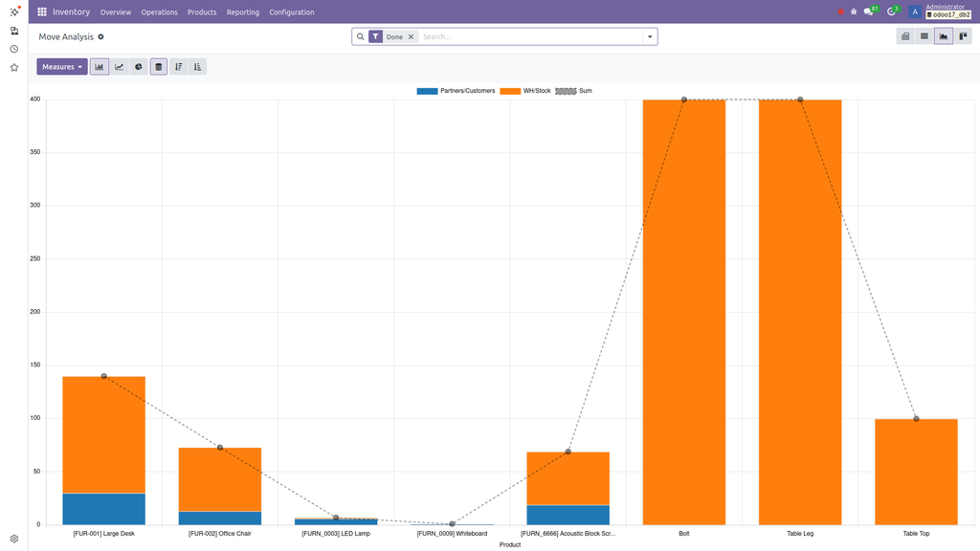This screenshot has width=980, height=551.
Task: Open the debug bug icon menu
Action: (853, 11)
